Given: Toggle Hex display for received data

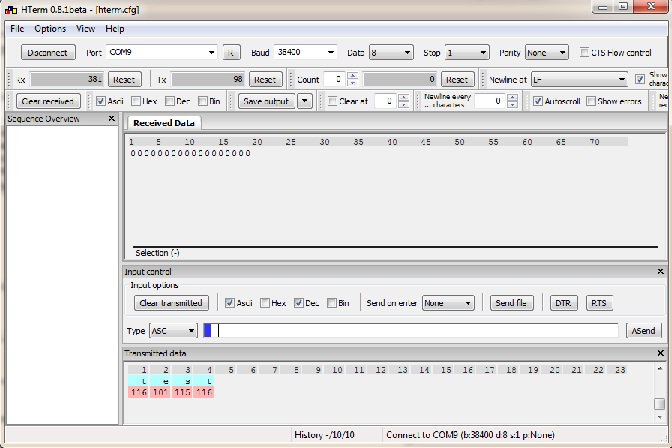Looking at the screenshot, I should pos(136,101).
